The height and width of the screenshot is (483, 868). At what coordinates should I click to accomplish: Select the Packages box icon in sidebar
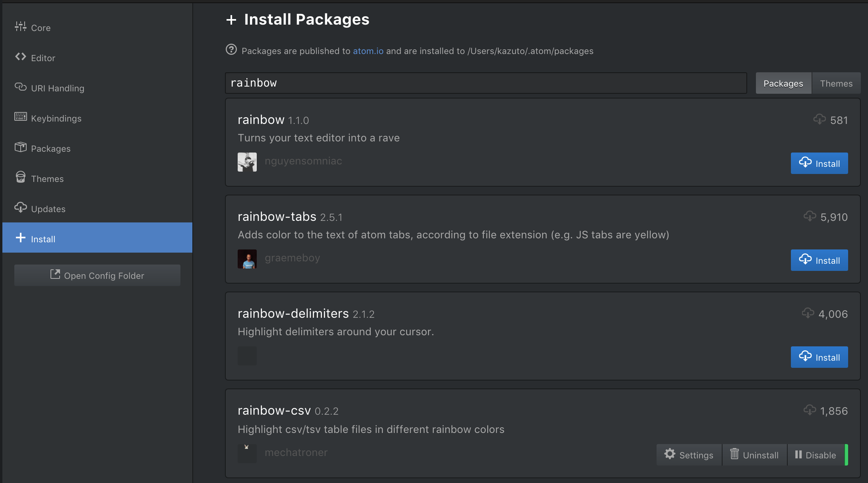(20, 147)
